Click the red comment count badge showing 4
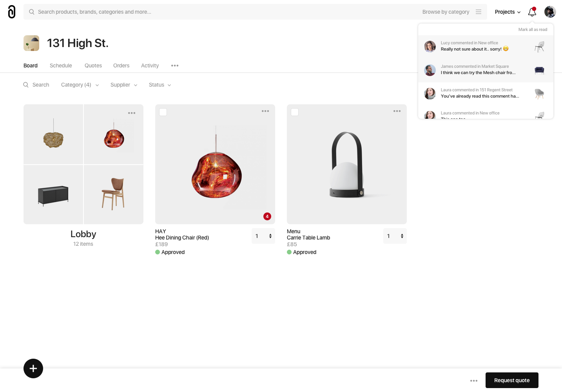 (x=267, y=216)
